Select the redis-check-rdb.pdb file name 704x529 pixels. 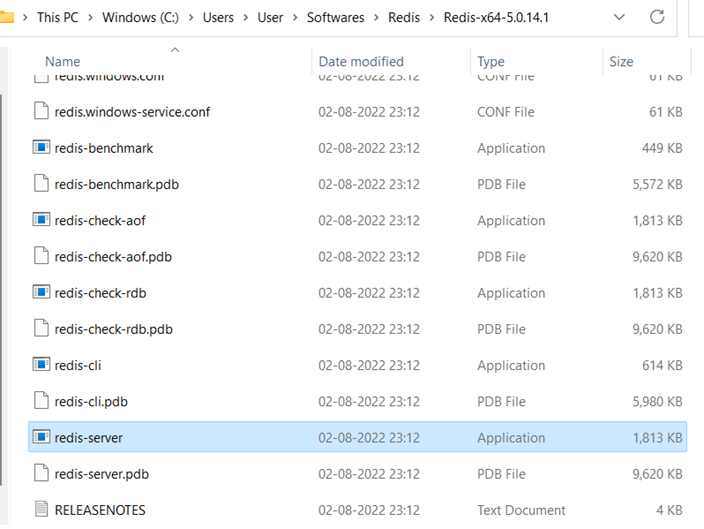pyautogui.click(x=114, y=329)
